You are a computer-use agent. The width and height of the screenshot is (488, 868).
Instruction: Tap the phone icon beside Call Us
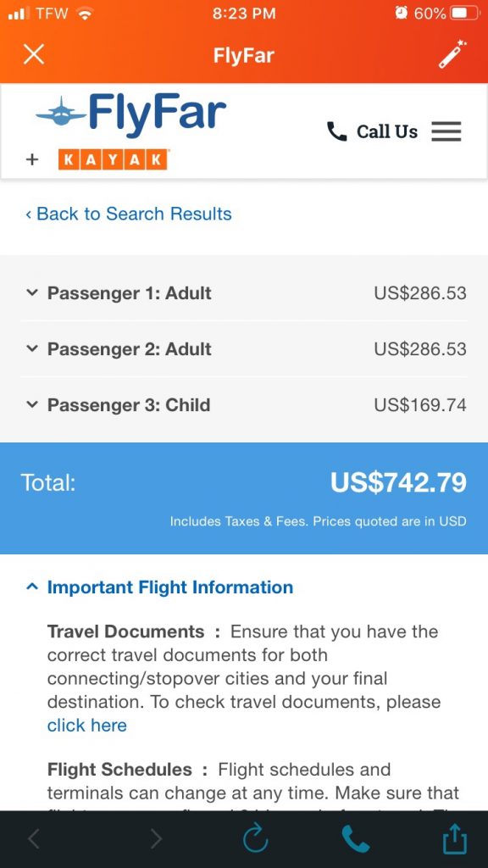point(337,131)
